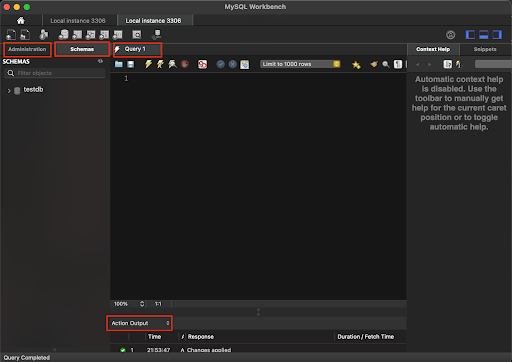
Task: Select the Changes applied output row
Action: [x=258, y=350]
